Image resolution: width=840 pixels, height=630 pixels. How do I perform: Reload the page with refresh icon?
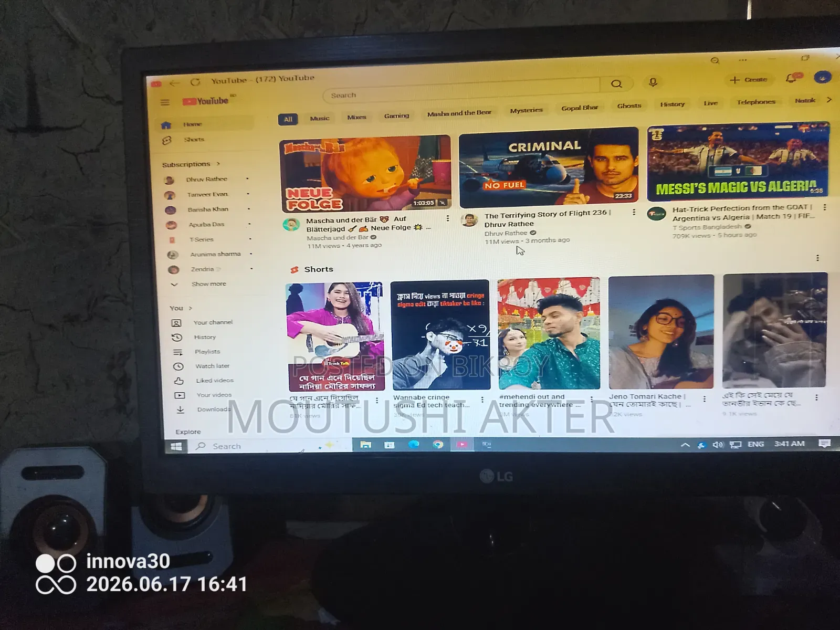click(195, 82)
